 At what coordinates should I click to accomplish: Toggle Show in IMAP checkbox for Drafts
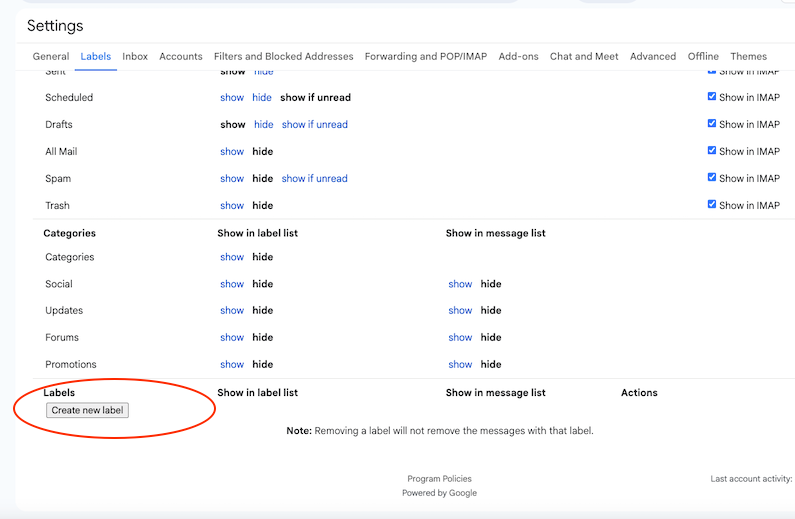[x=712, y=124]
